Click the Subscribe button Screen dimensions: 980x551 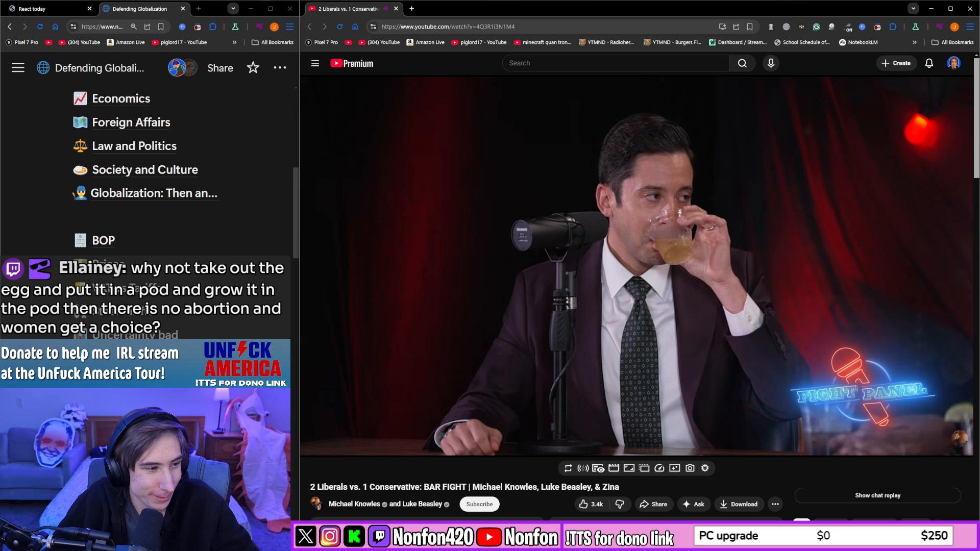[x=479, y=504]
